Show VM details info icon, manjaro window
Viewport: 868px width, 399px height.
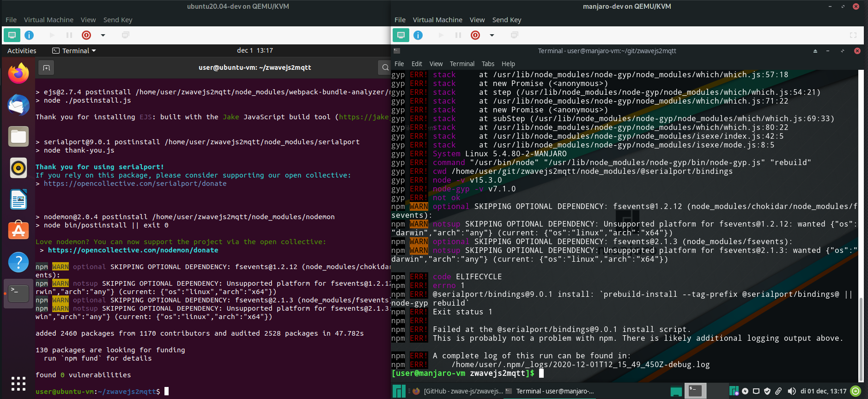pos(418,35)
